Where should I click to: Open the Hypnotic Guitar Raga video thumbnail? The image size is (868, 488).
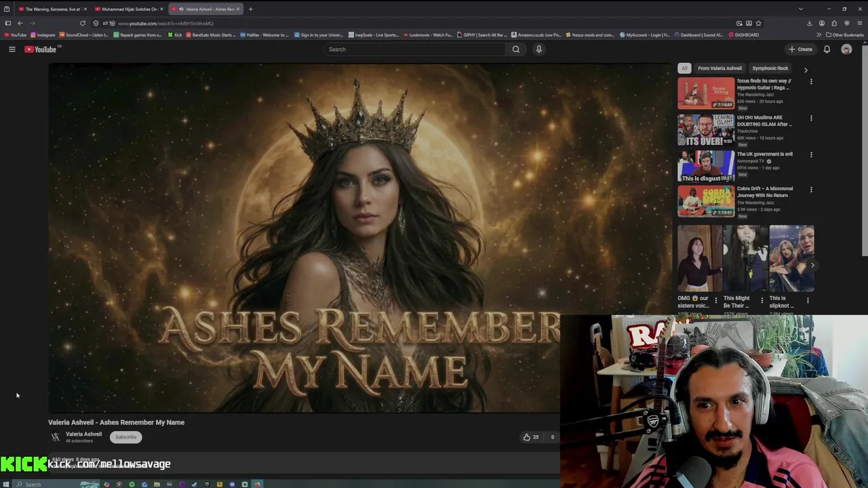point(706,93)
